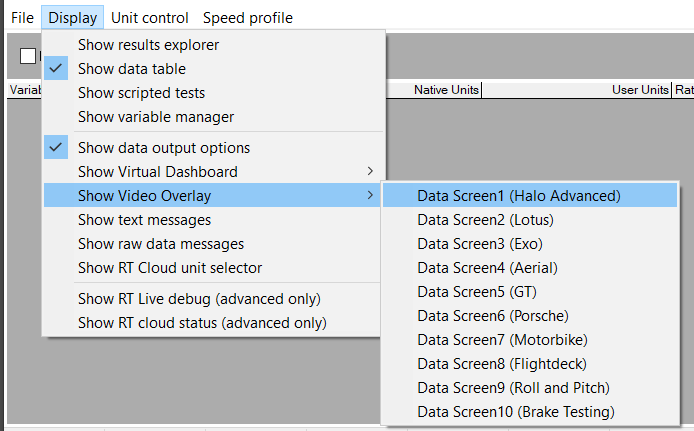The height and width of the screenshot is (431, 694).
Task: Open the File menu
Action: coord(22,17)
